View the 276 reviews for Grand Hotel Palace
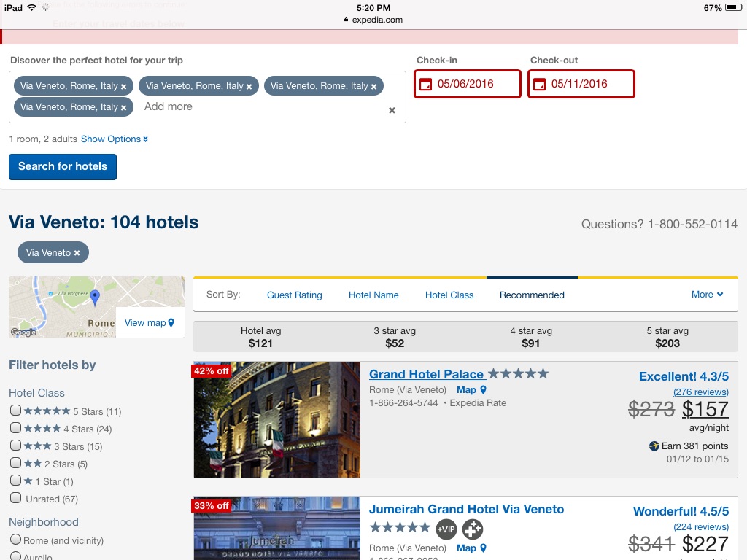The height and width of the screenshot is (560, 747). coord(700,392)
